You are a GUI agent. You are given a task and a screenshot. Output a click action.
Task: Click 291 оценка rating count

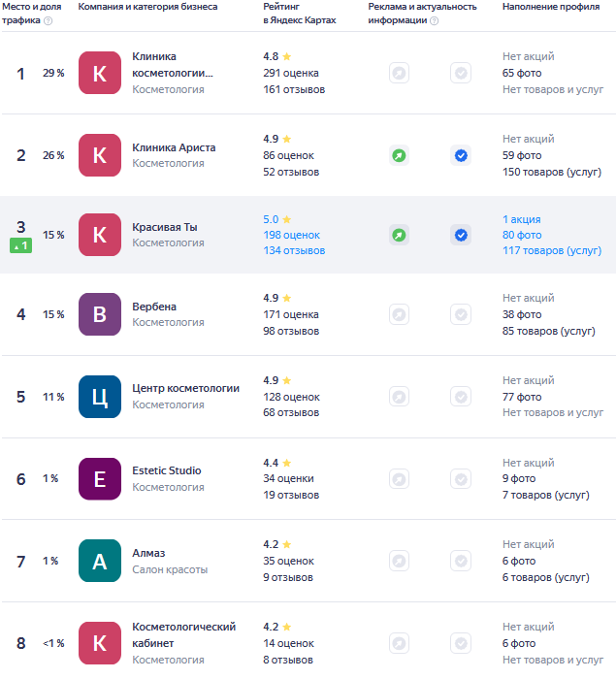click(291, 73)
